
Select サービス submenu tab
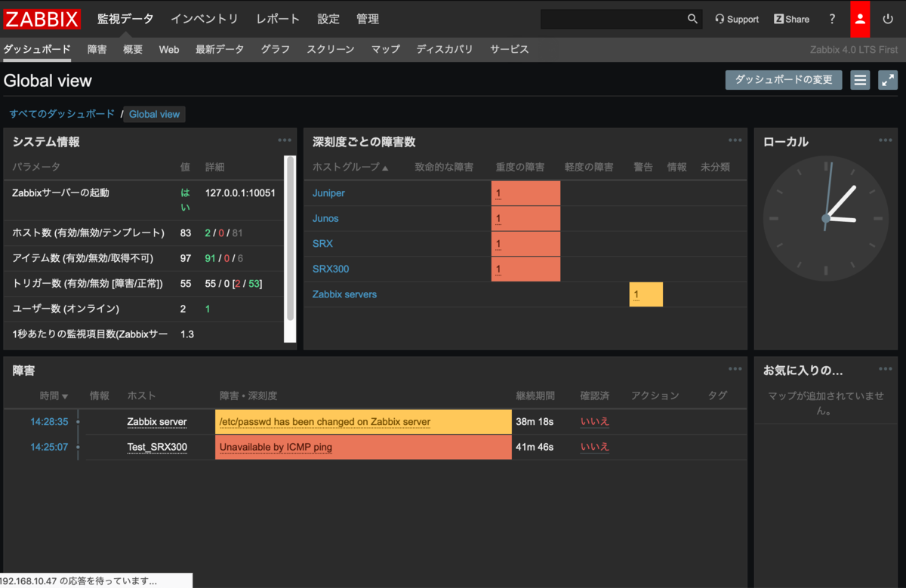point(510,49)
